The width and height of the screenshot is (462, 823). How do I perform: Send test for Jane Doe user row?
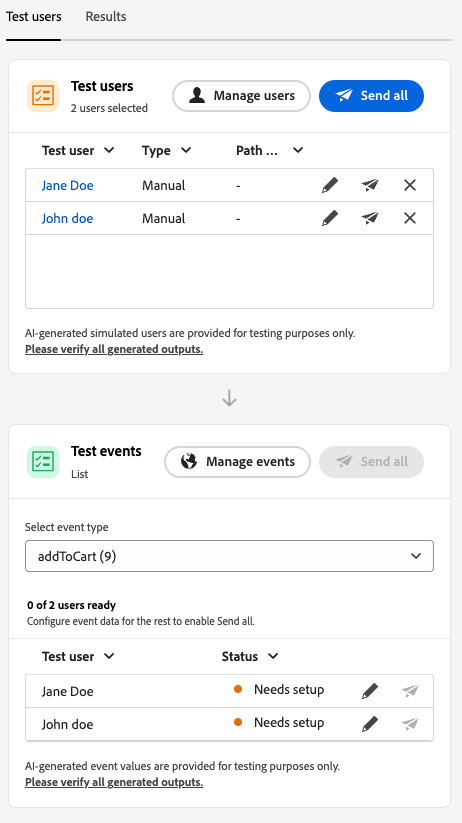[370, 185]
